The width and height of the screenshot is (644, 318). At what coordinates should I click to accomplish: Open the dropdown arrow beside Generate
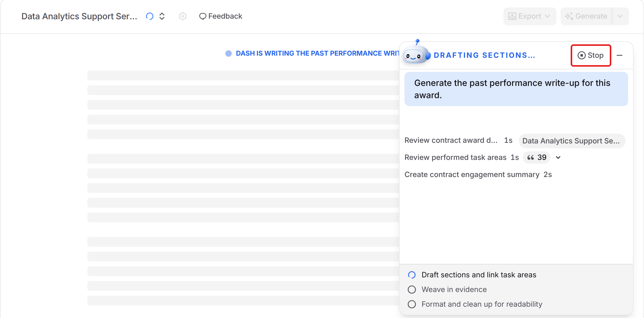click(620, 16)
